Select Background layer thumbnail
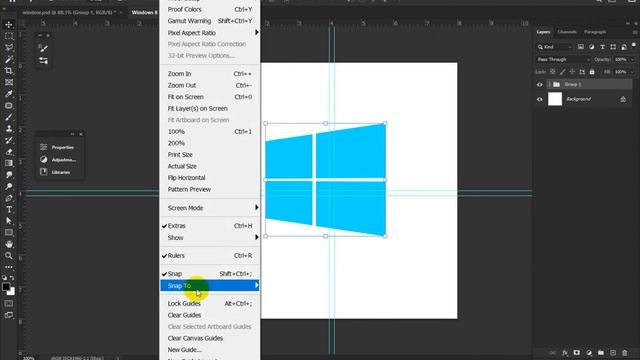This screenshot has width=640, height=360. [x=555, y=99]
